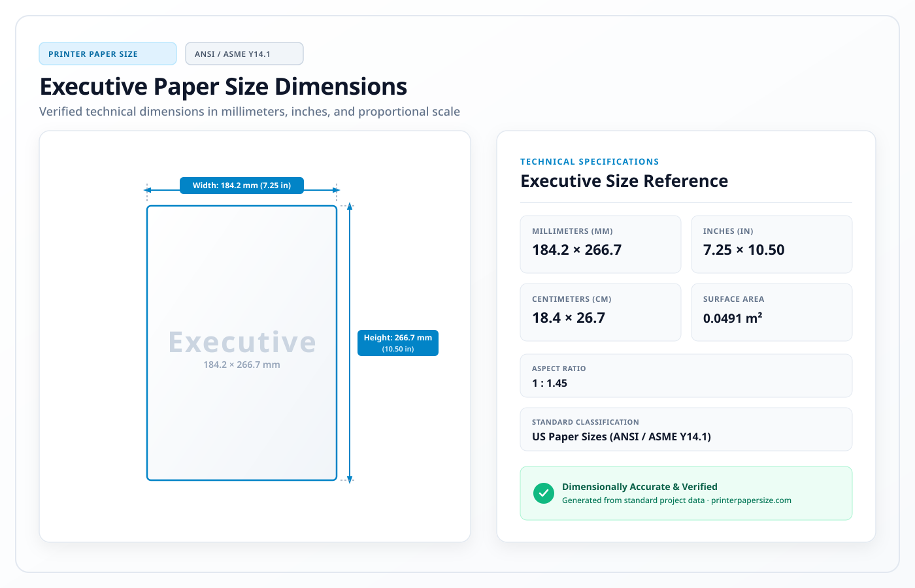
Task: Click the CENTIMETERS (CM) label
Action: pyautogui.click(x=572, y=299)
